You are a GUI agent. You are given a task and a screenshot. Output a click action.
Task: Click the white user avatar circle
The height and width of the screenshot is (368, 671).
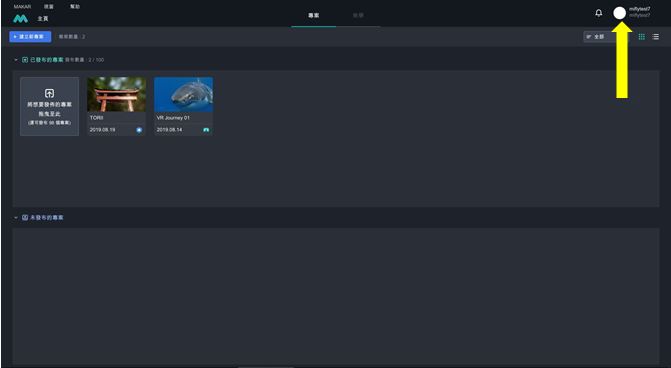click(619, 13)
